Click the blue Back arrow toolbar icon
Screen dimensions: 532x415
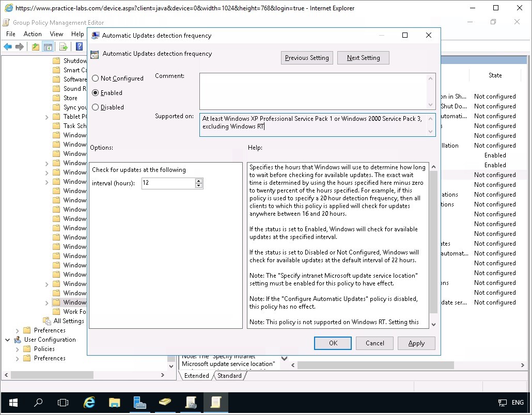(8, 47)
